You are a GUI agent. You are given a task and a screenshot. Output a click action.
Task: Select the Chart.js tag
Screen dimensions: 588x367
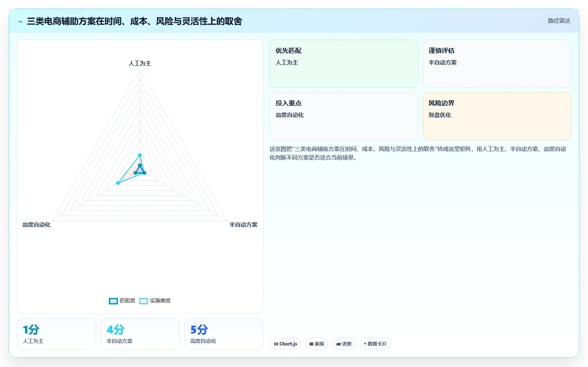[x=285, y=344]
